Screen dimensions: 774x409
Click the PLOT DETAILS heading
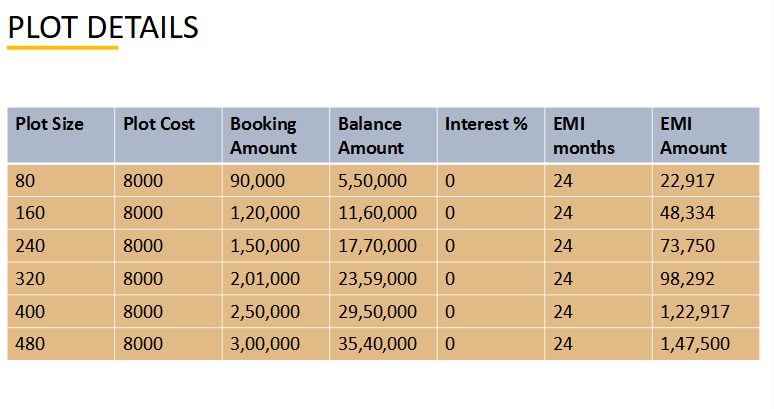(x=103, y=28)
